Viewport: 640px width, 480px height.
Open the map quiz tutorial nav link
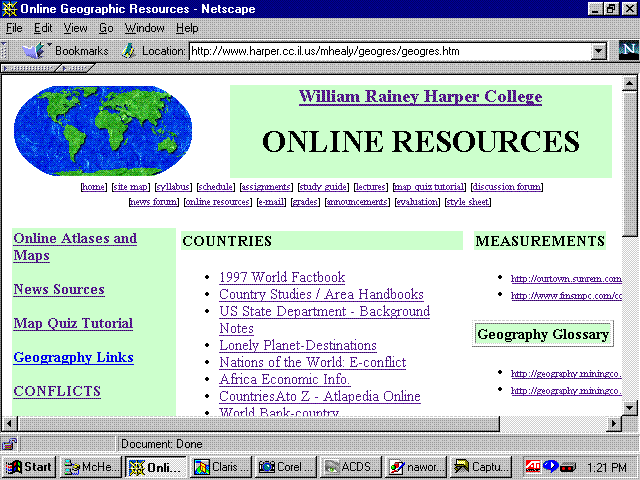429,187
